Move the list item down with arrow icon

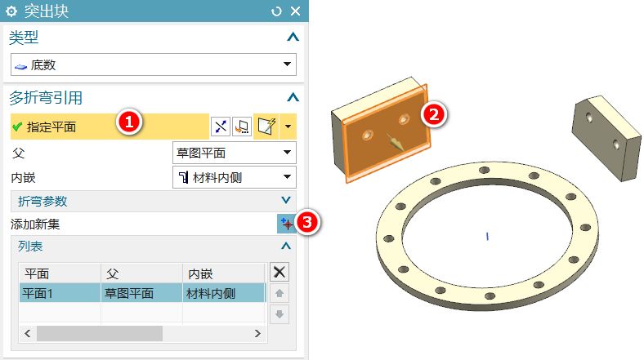click(x=280, y=314)
